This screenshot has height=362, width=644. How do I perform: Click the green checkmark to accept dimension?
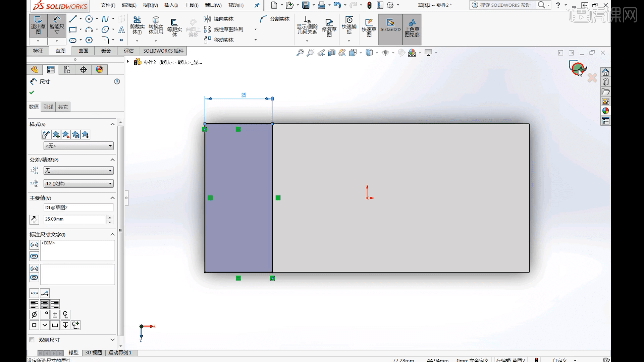click(x=32, y=92)
